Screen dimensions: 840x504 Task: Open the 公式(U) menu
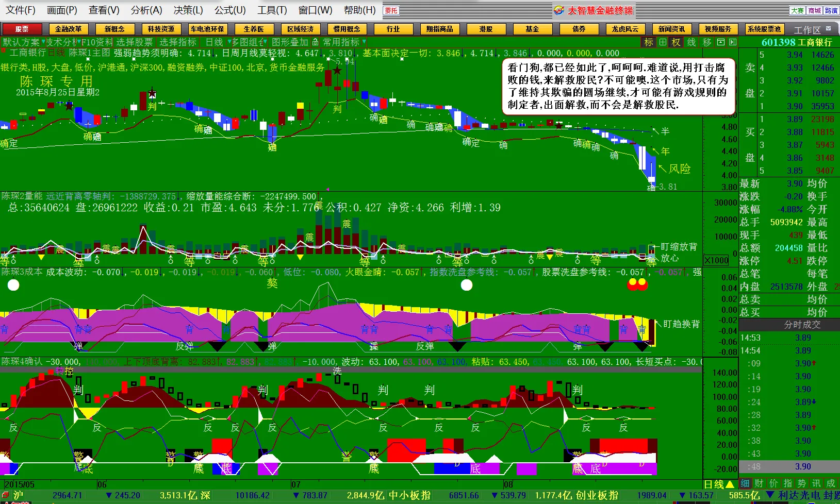click(x=230, y=10)
